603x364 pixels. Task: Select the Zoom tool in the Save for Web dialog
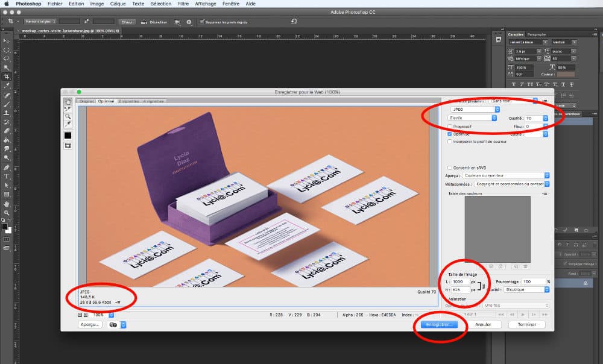(x=68, y=116)
